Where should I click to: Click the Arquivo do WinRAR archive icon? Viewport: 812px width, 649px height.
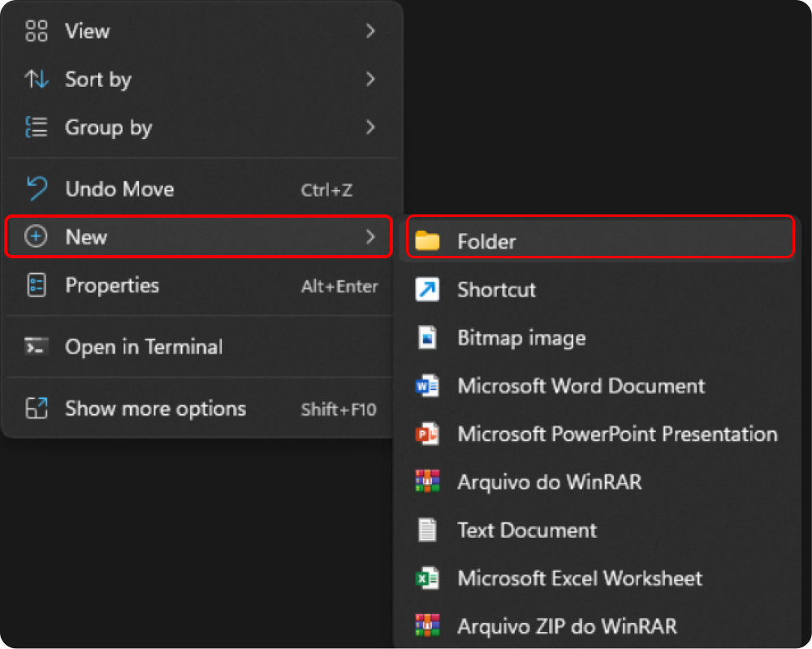click(x=427, y=482)
